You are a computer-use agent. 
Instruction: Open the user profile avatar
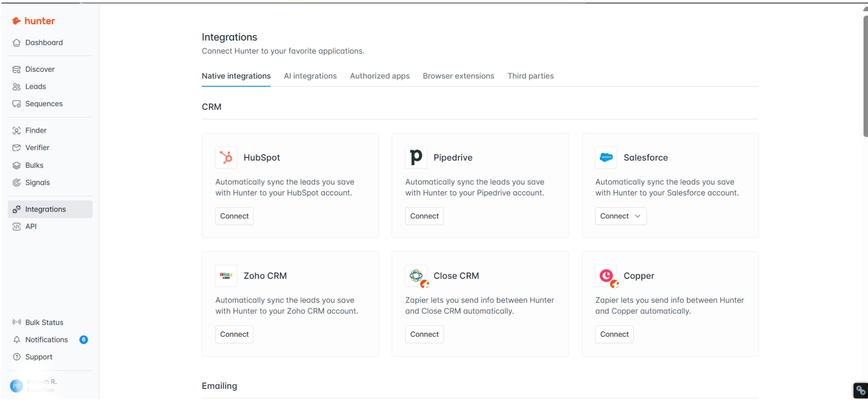pyautogui.click(x=16, y=386)
